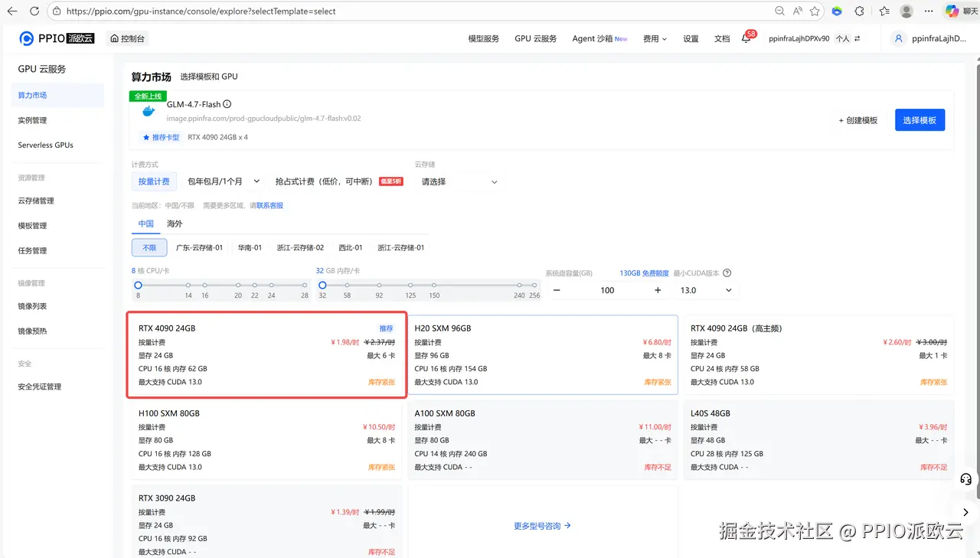Open the browser Favorites list icon
This screenshot has width=980, height=558.
(884, 11)
